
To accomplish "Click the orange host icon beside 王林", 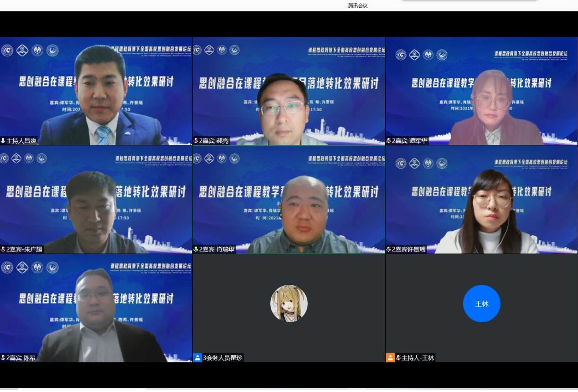I will (x=390, y=358).
